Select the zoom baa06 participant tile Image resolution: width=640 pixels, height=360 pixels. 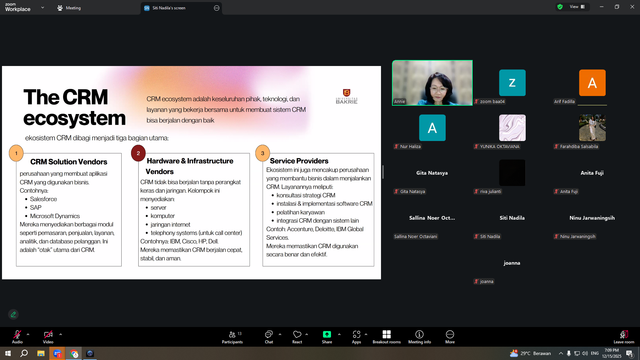(512, 83)
